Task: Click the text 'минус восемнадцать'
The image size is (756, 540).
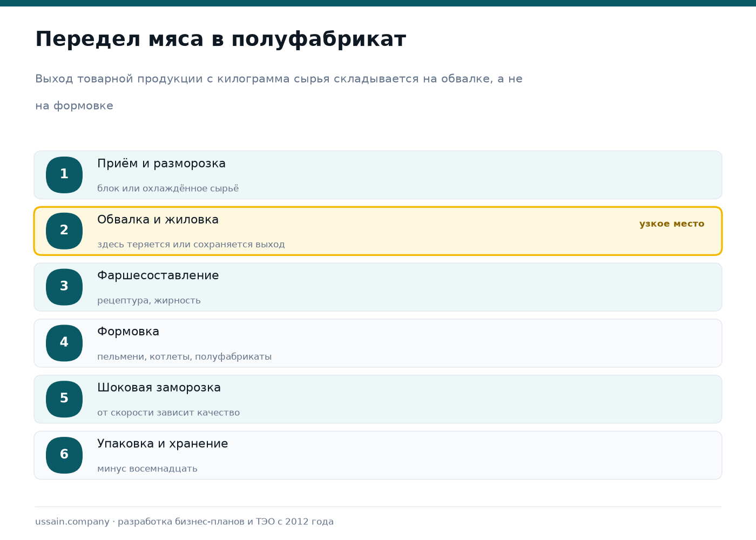Action: point(147,469)
